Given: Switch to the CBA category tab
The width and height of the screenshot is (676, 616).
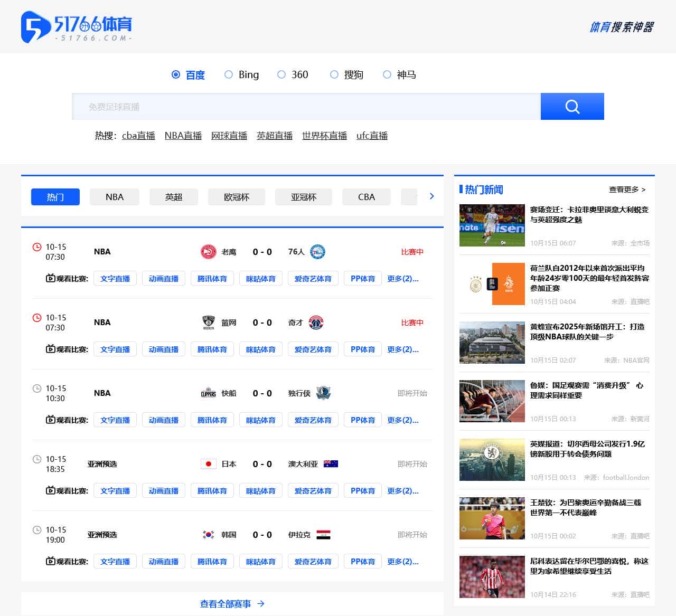Looking at the screenshot, I should (x=367, y=197).
